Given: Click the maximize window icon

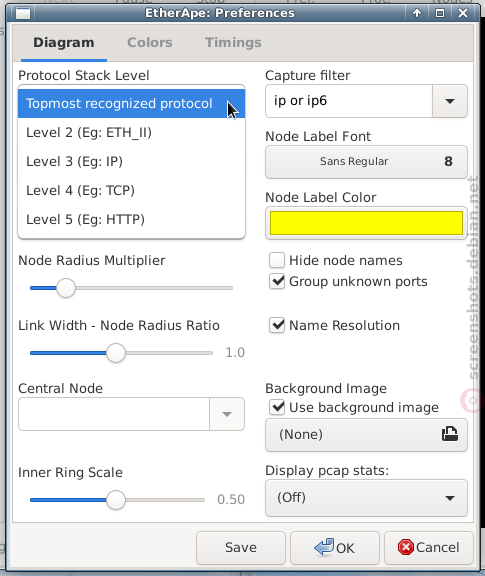Looking at the screenshot, I should click(440, 13).
